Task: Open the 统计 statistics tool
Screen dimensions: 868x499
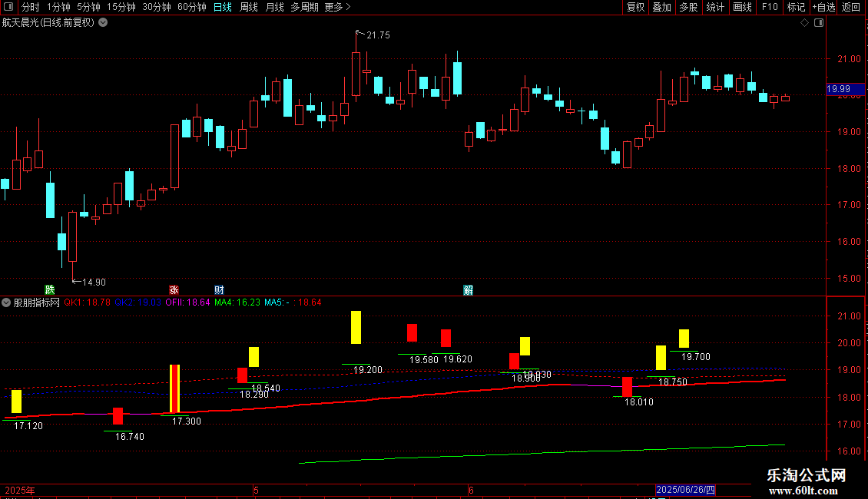Action: coord(715,7)
